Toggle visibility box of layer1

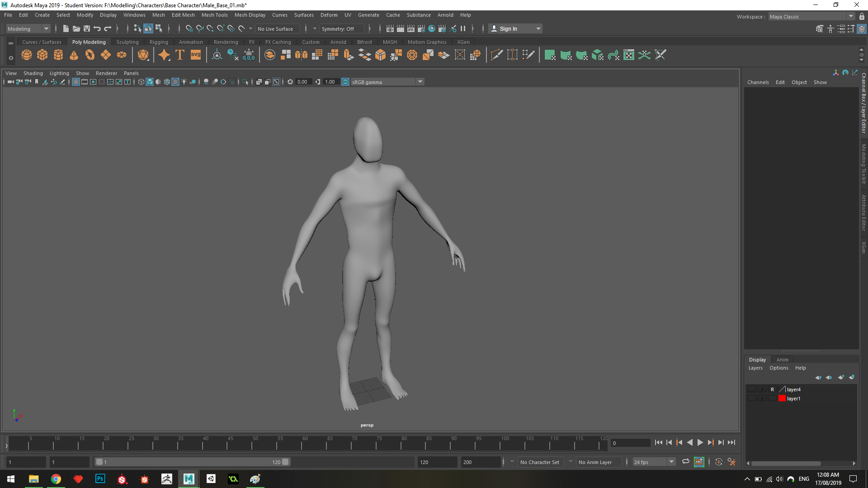coord(751,399)
